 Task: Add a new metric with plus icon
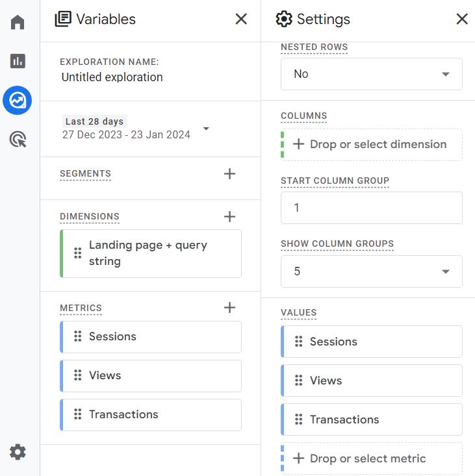pos(229,308)
